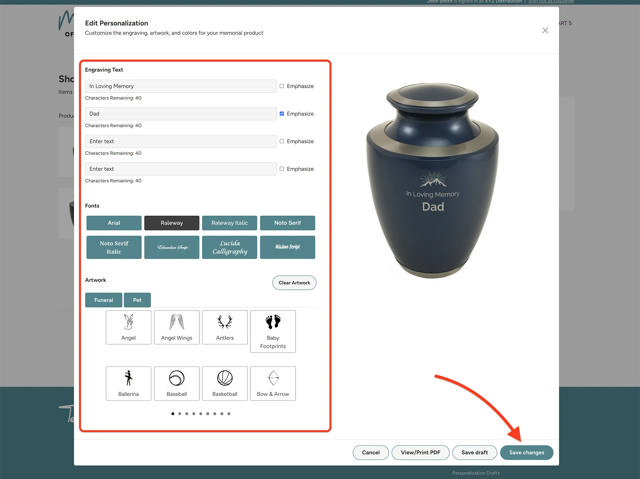Select the Baseball artwork icon
The image size is (640, 479).
tap(177, 384)
